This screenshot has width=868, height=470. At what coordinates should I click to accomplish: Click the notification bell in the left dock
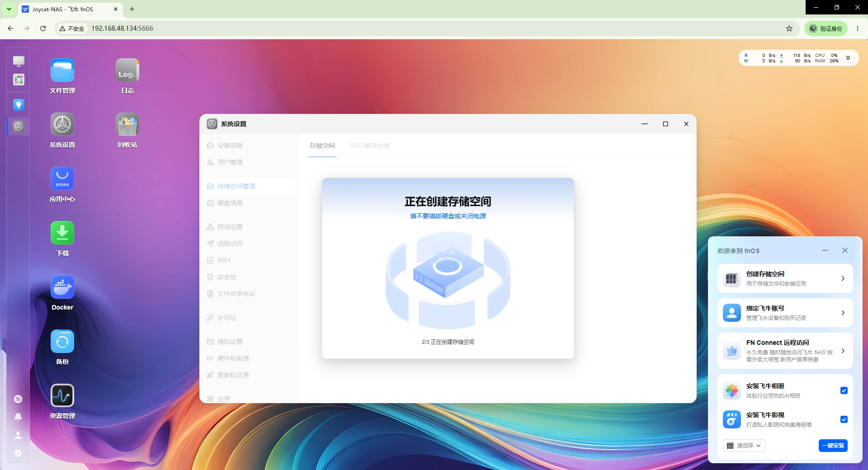click(18, 417)
